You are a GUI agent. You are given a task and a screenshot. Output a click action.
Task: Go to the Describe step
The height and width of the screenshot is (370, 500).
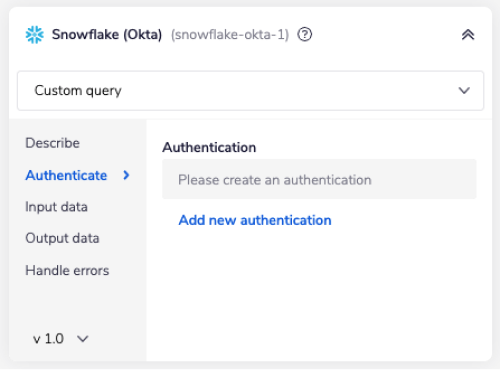pyautogui.click(x=53, y=143)
